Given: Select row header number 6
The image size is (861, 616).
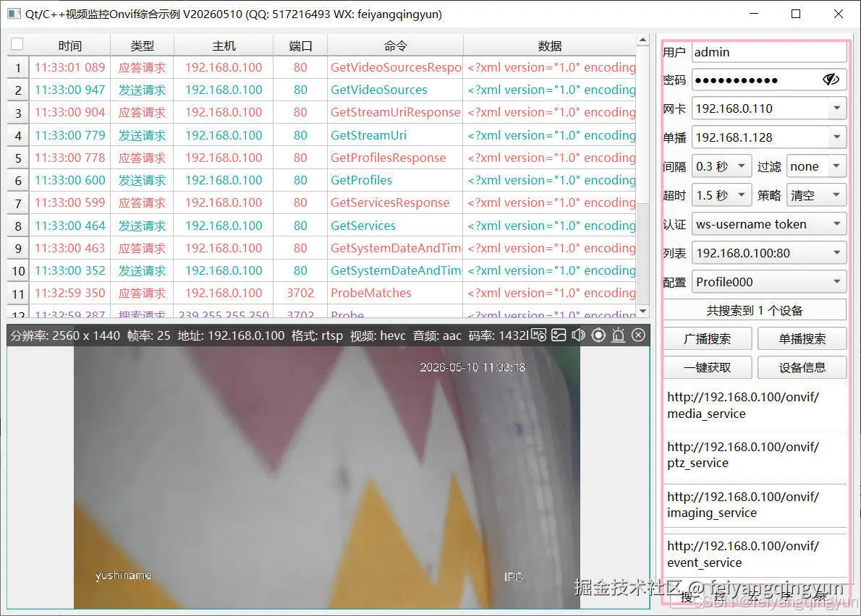Looking at the screenshot, I should tap(18, 181).
